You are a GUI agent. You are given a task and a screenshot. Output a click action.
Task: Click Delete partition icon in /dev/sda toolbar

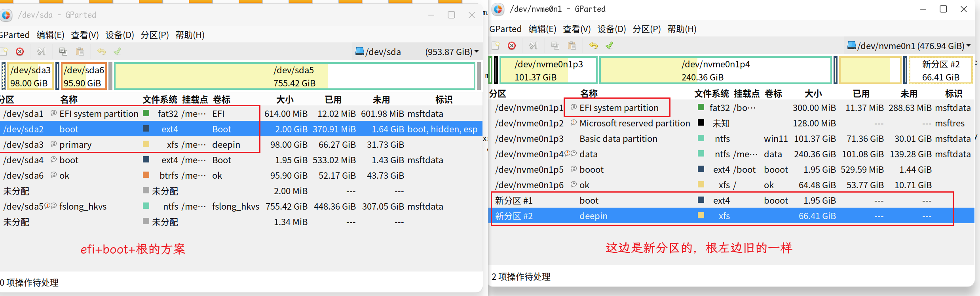[x=20, y=52]
